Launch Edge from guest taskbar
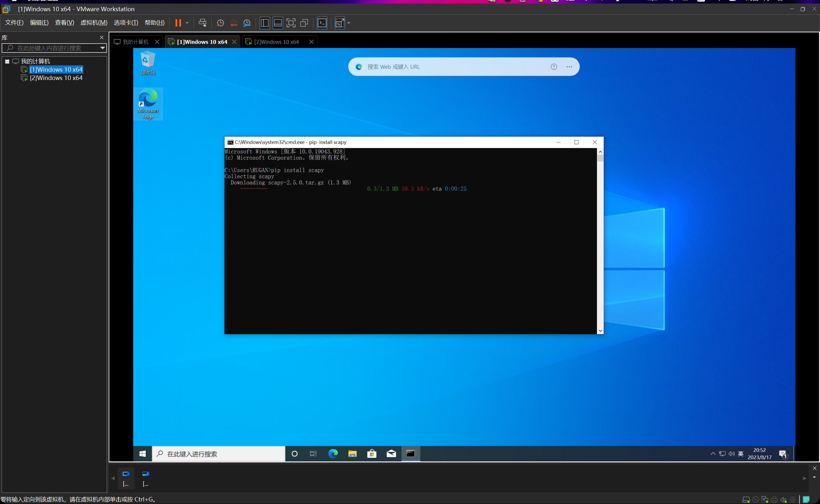The height and width of the screenshot is (504, 820). coord(333,454)
